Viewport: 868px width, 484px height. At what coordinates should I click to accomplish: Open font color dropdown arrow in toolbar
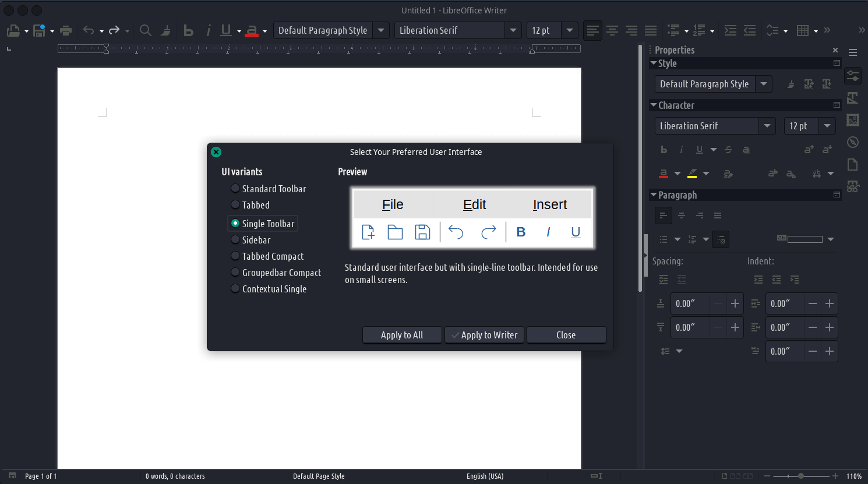264,31
